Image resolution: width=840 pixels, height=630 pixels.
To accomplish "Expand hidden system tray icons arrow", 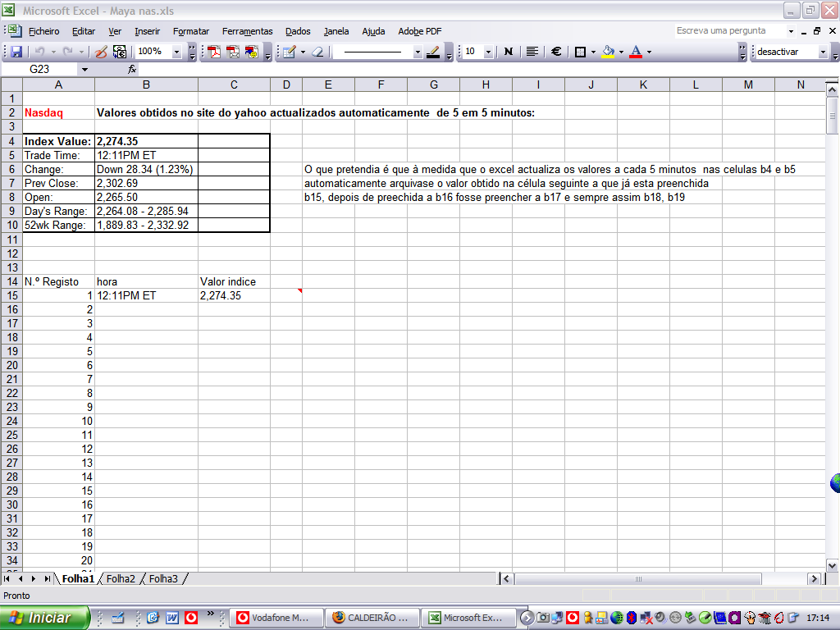I will (x=527, y=618).
